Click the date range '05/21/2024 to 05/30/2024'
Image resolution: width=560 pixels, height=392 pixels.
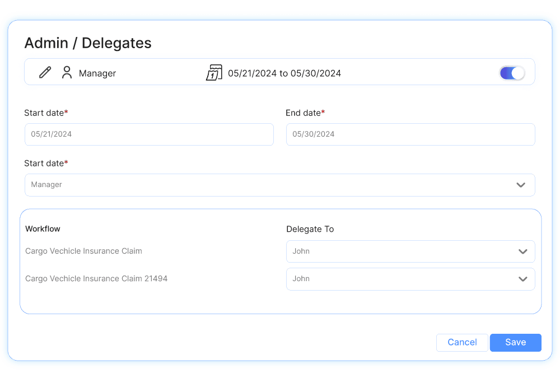(x=284, y=73)
